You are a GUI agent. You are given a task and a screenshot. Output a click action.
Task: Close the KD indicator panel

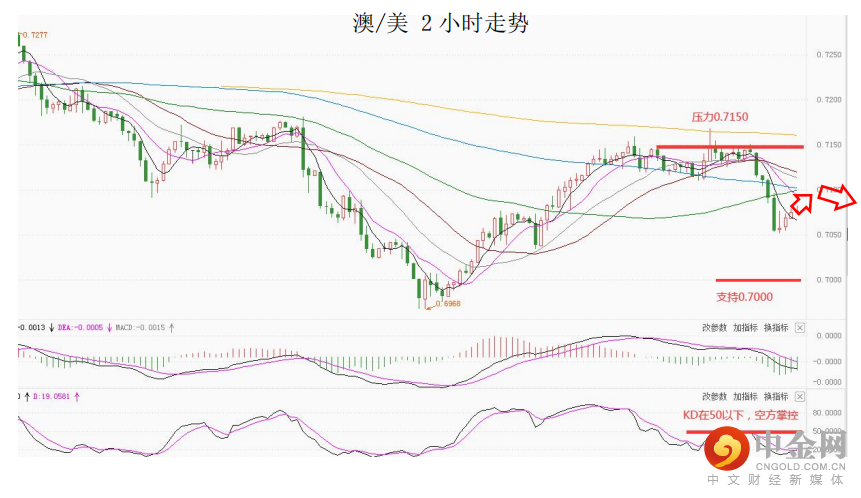(x=799, y=397)
